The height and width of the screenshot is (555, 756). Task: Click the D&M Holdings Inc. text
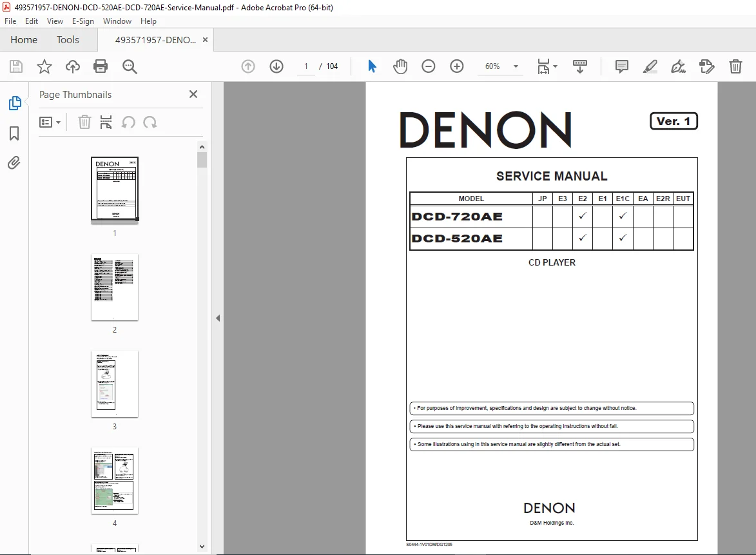point(552,523)
